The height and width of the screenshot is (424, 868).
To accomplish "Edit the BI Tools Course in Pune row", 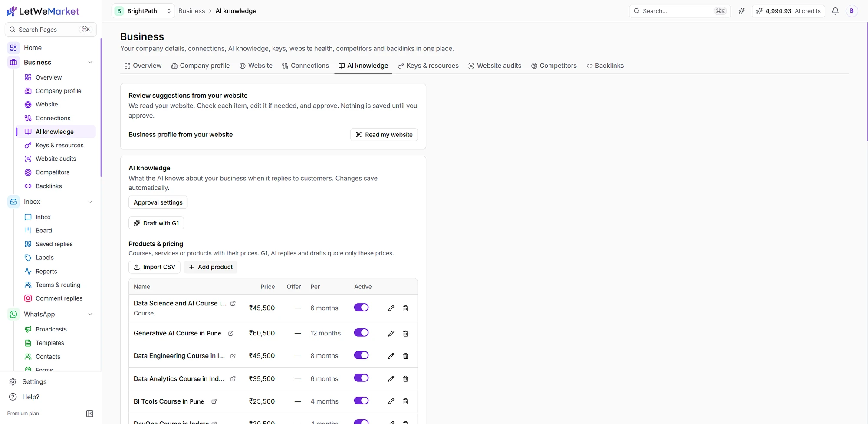I will (x=391, y=401).
